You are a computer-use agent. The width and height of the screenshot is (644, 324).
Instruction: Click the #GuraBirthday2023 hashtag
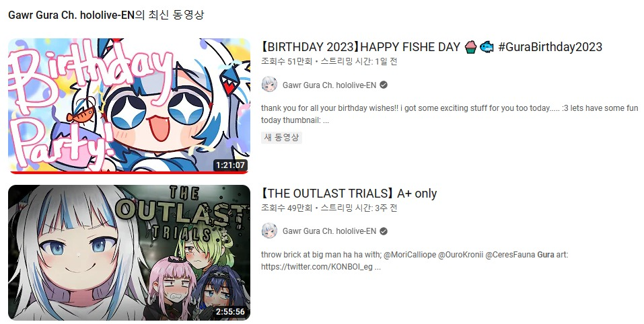pos(550,47)
